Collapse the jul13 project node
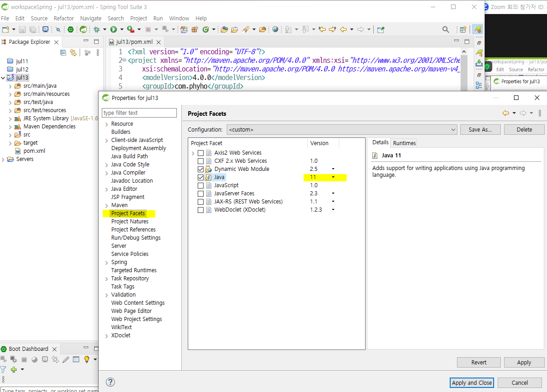 tap(3, 78)
